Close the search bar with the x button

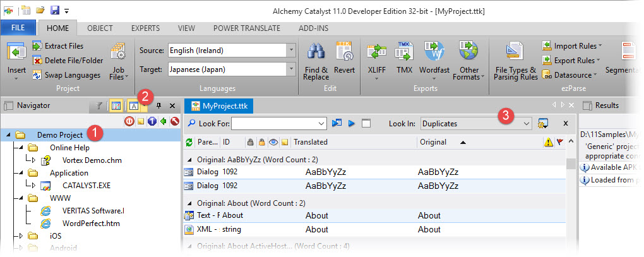click(x=566, y=123)
